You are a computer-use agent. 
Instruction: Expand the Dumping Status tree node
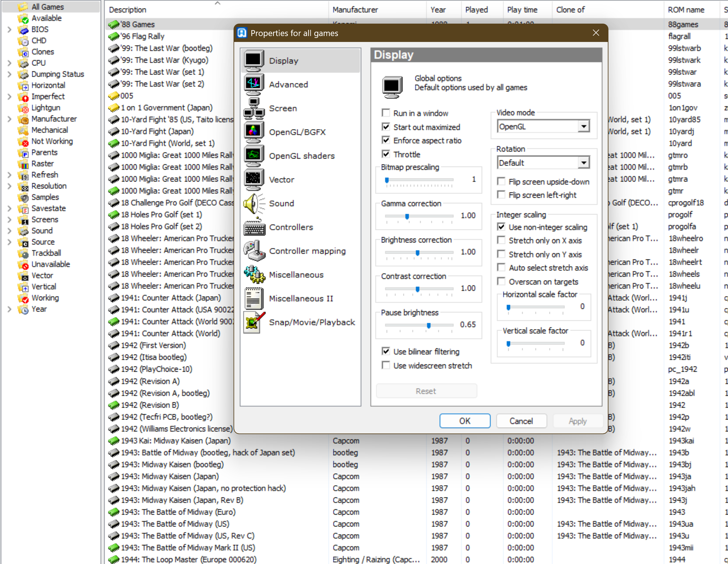point(9,74)
